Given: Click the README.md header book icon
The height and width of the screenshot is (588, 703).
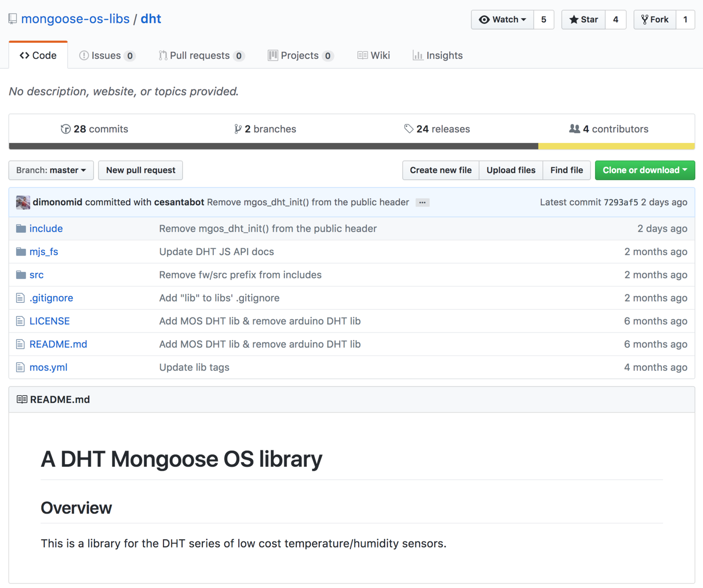Looking at the screenshot, I should pyautogui.click(x=22, y=399).
